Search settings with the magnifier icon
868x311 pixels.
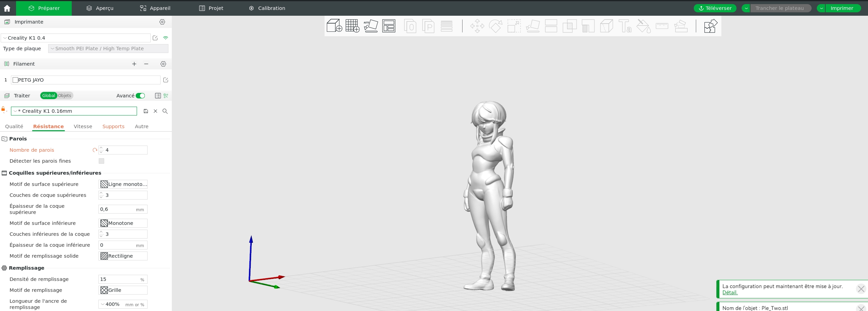click(x=165, y=111)
